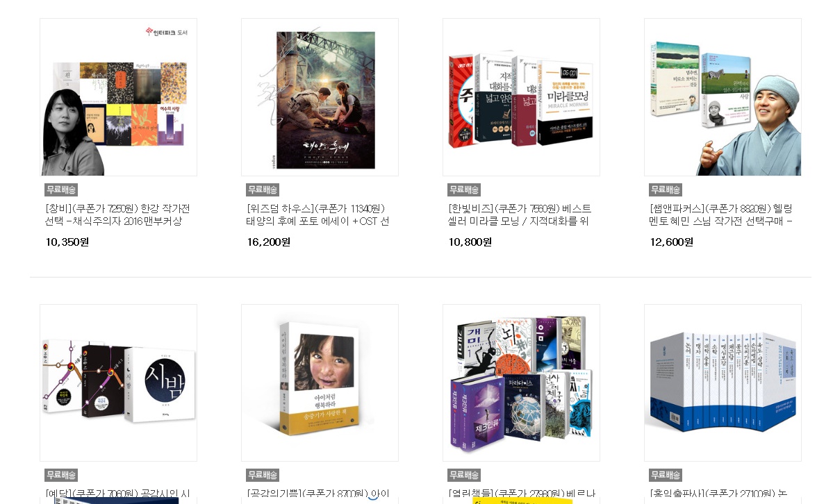Click the 위즈덤하우스 태양의 후예 title link
This screenshot has width=817, height=504.
click(x=318, y=215)
